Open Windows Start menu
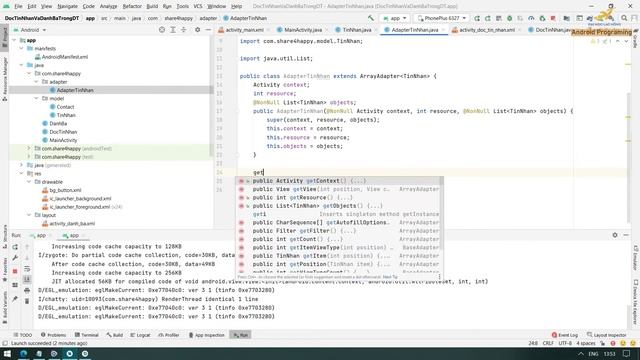640x360 pixels. coord(7,353)
